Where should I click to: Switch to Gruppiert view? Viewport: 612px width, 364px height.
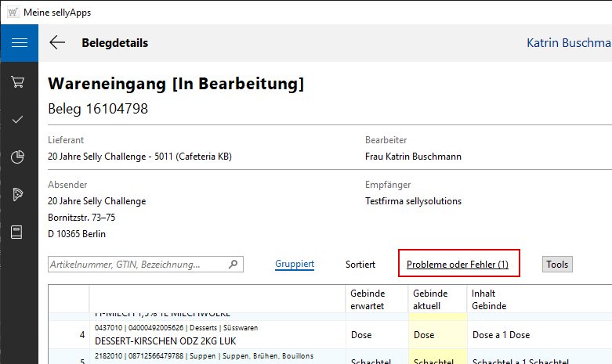[295, 265]
